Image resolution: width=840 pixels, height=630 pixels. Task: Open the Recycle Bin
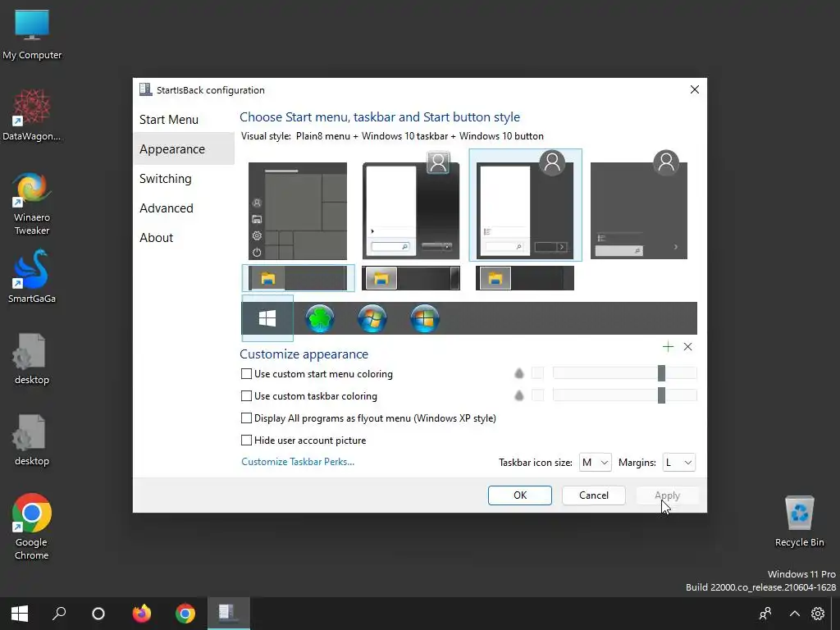(799, 521)
